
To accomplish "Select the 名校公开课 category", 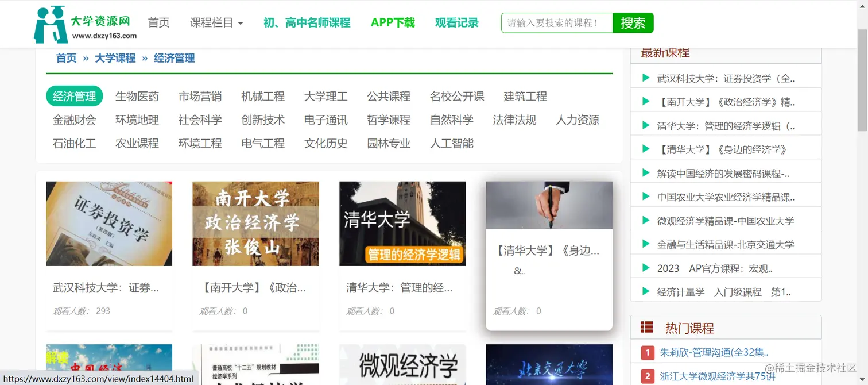I will coord(457,96).
